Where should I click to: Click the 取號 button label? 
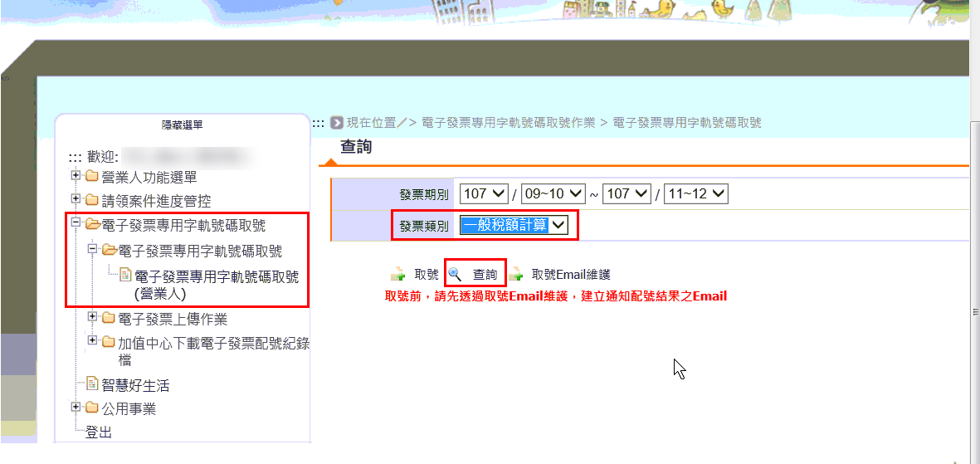pos(427,275)
